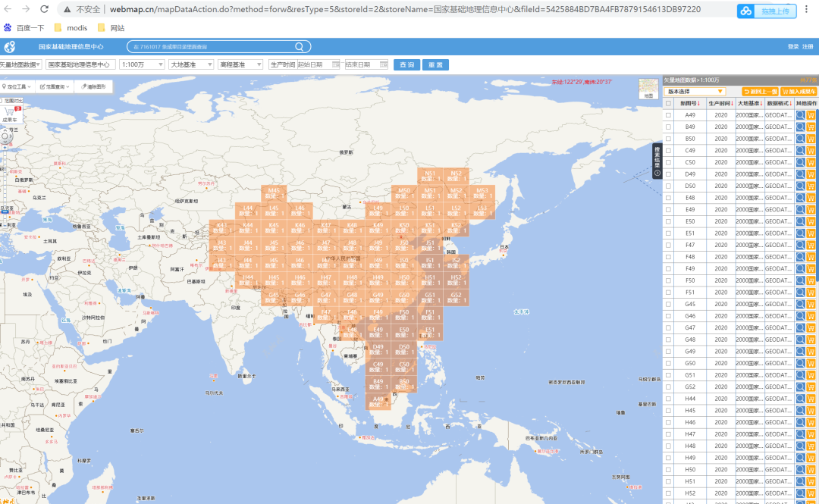This screenshot has width=819, height=504.
Task: Check the box for row B49
Action: pyautogui.click(x=668, y=127)
